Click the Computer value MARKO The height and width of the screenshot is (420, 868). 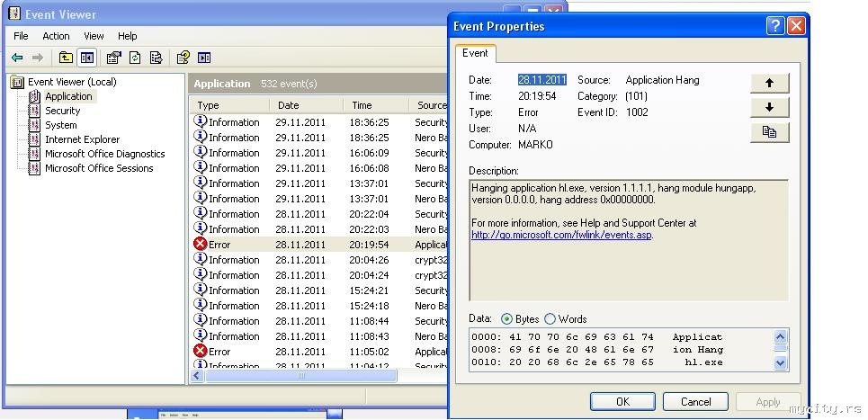tap(535, 145)
